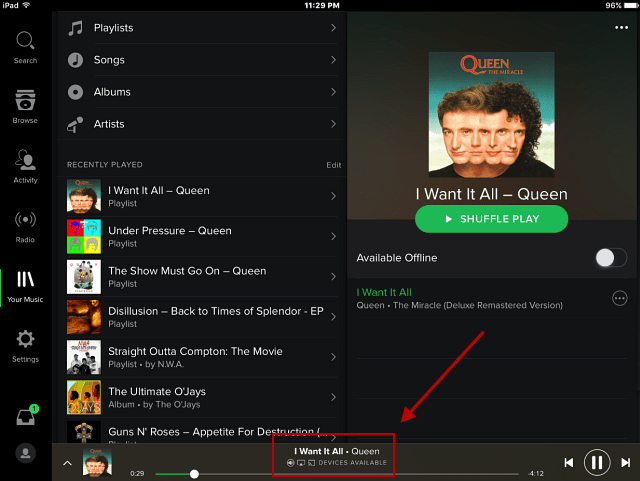Open the Settings gear
This screenshot has width=640, height=481.
(x=25, y=339)
